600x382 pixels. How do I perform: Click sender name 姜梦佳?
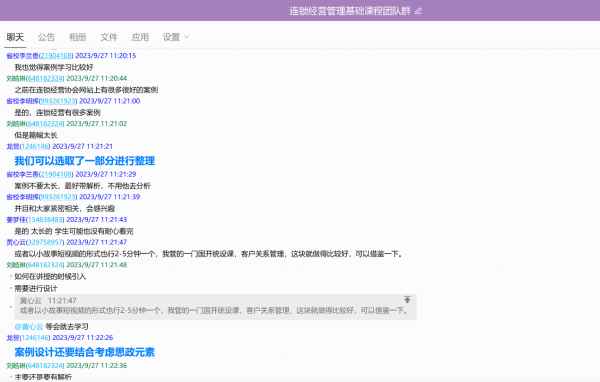[x=16, y=219]
